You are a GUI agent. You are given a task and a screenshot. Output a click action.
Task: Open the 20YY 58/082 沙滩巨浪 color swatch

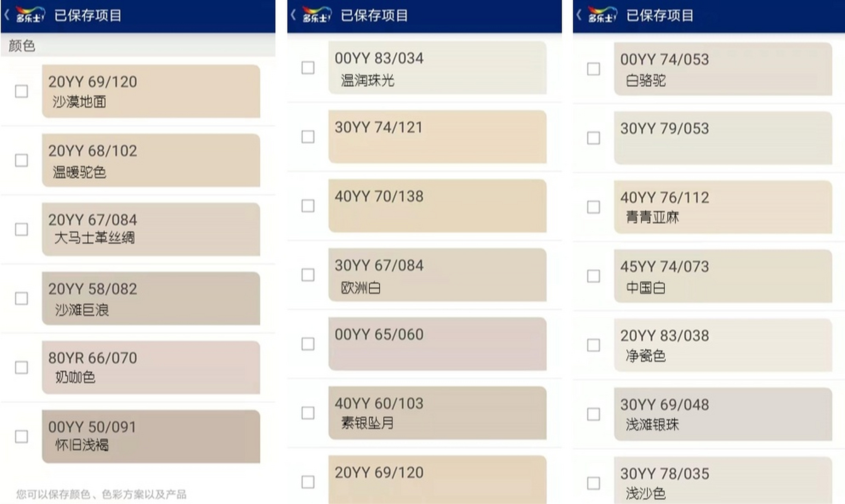point(151,298)
